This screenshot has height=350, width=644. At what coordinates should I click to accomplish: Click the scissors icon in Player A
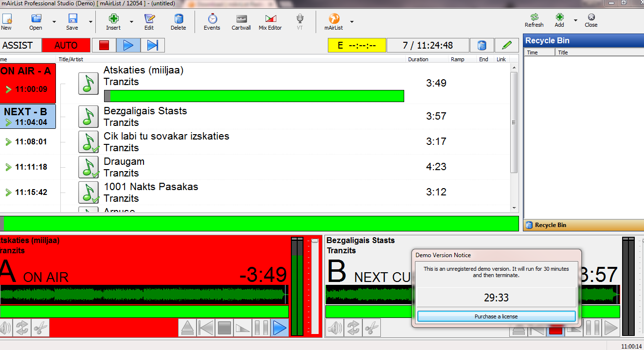click(40, 328)
